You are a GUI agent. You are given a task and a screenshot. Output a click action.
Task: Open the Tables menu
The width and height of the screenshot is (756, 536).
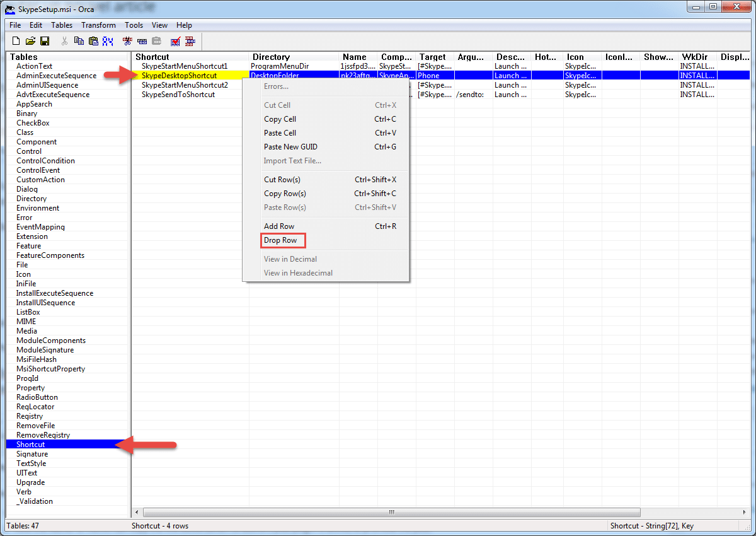click(x=62, y=25)
